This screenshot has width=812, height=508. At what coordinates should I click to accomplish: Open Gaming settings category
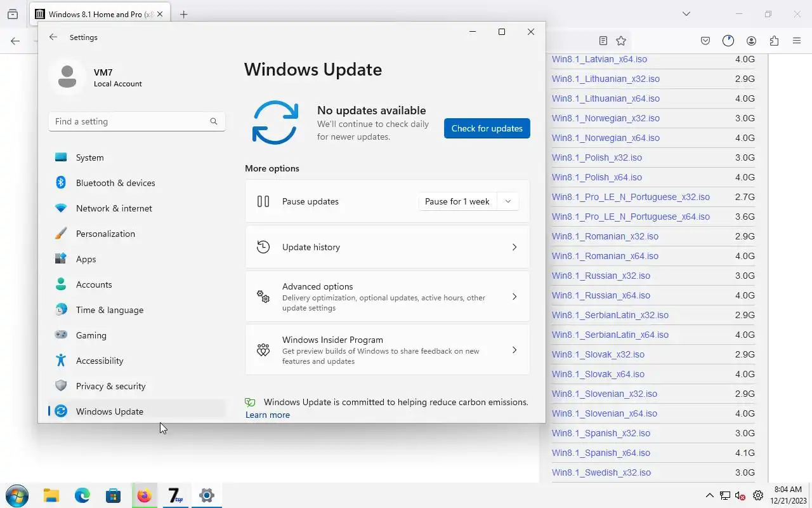click(136, 335)
